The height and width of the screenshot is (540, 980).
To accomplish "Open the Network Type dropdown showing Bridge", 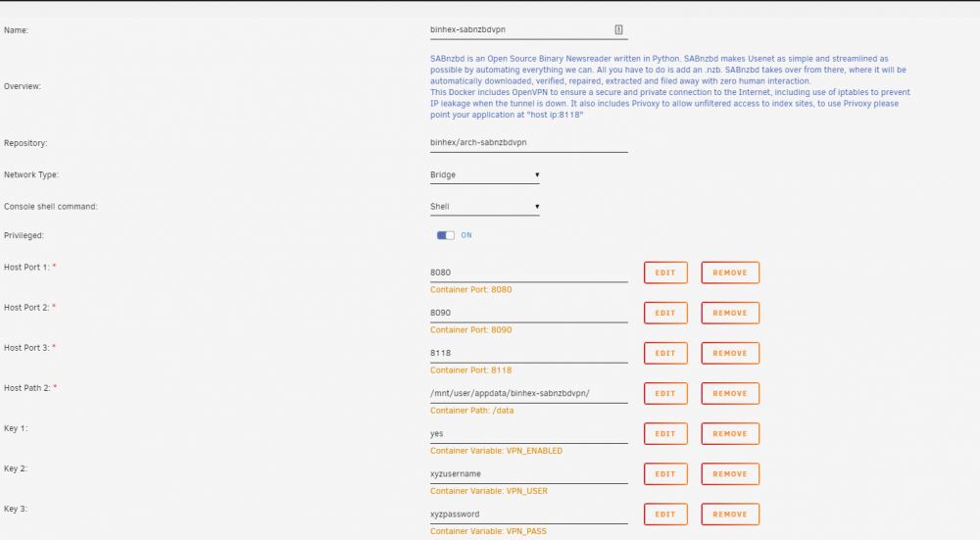I will [x=484, y=175].
